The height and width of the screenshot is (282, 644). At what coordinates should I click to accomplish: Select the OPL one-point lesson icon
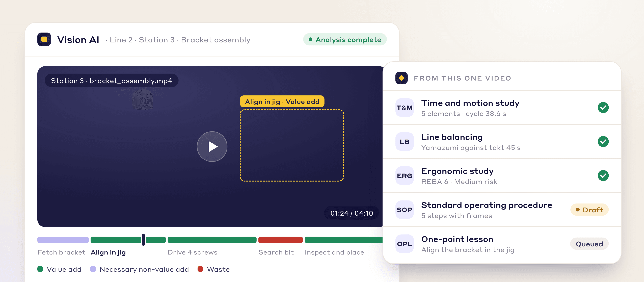[404, 244]
